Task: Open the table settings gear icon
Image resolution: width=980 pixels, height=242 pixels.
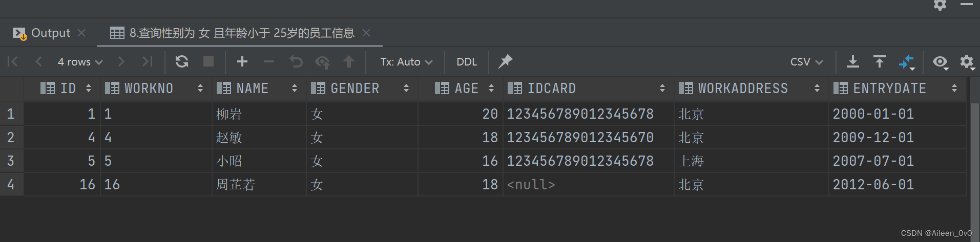Action: [x=967, y=62]
